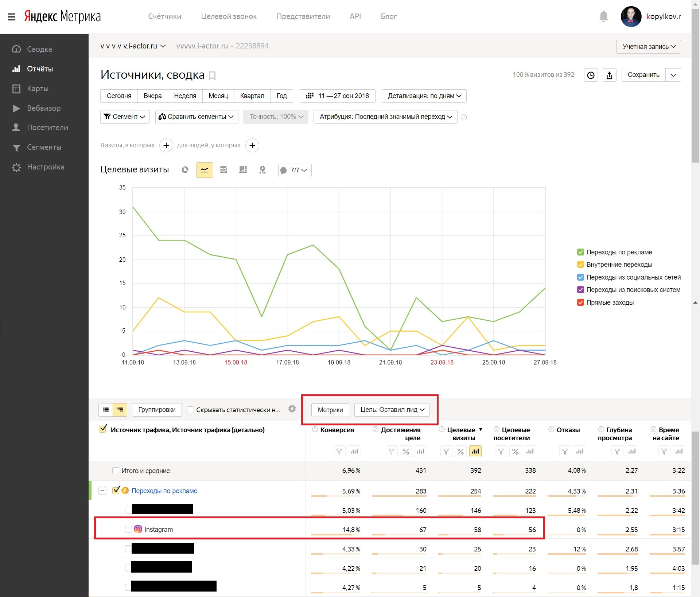Screen dimensions: 700x597
Task: Open Карты in the sidebar
Action: point(38,89)
